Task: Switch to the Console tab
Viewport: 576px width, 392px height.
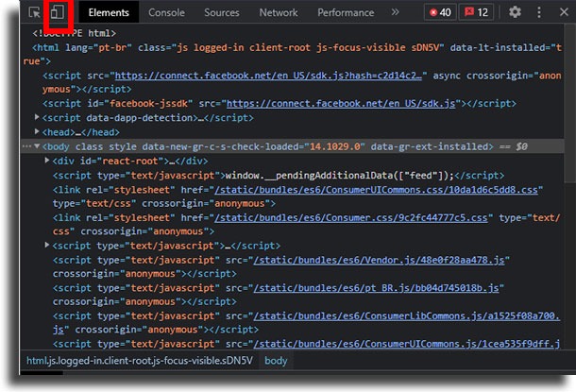Action: 166,12
